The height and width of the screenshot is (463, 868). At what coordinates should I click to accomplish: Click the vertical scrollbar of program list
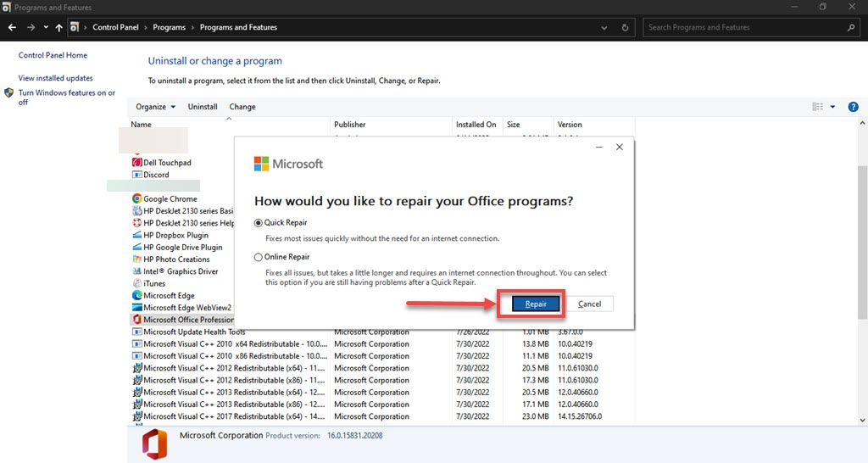[862, 242]
